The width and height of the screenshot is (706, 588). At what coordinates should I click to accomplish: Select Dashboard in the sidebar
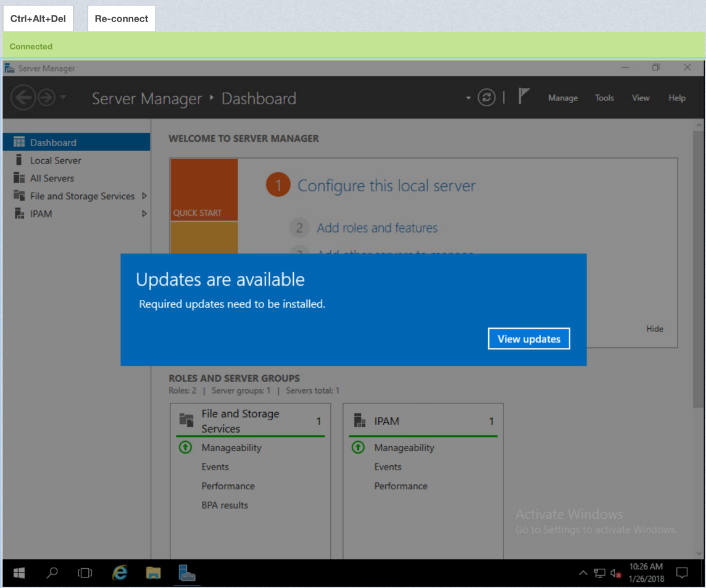coord(77,143)
